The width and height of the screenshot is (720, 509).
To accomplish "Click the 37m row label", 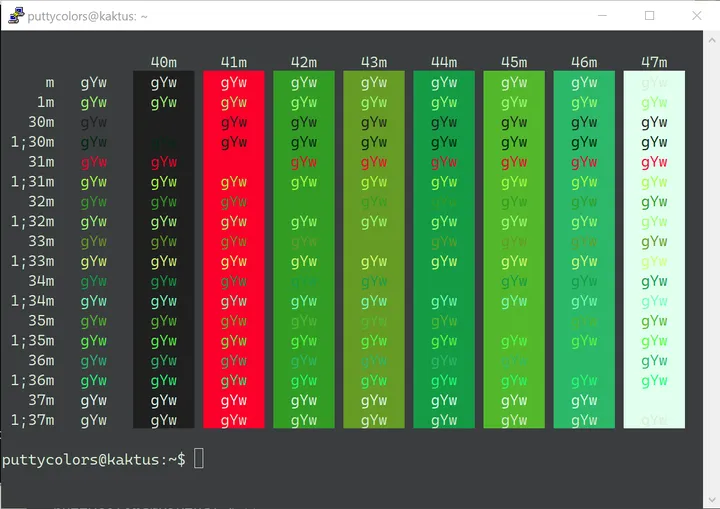I will pyautogui.click(x=41, y=400).
